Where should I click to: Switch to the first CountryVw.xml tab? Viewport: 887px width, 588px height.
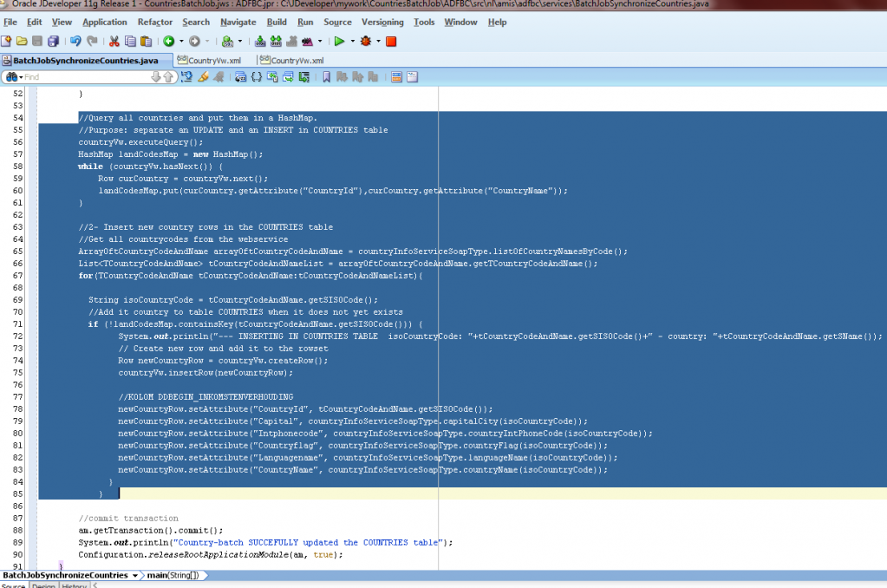point(213,61)
